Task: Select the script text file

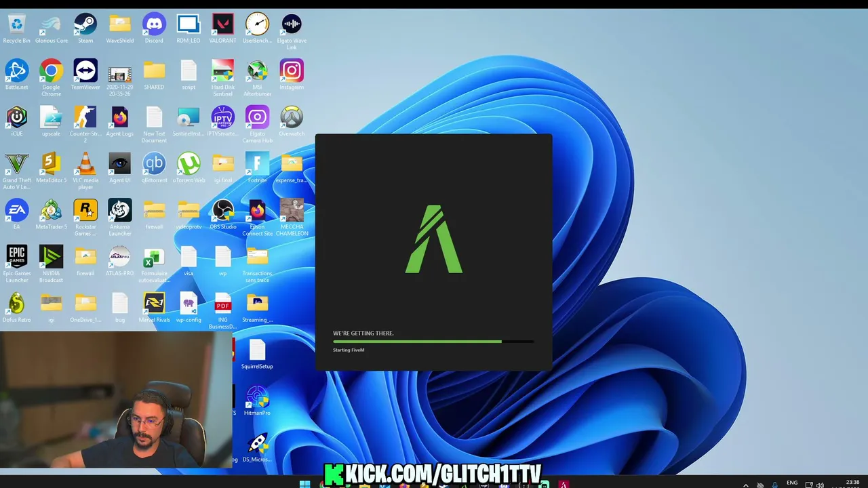Action: tap(189, 70)
